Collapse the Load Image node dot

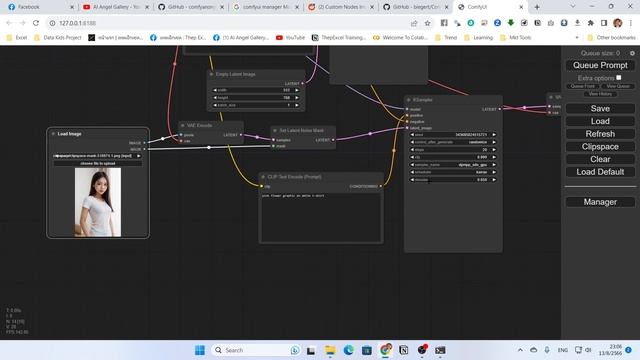[x=53, y=134]
